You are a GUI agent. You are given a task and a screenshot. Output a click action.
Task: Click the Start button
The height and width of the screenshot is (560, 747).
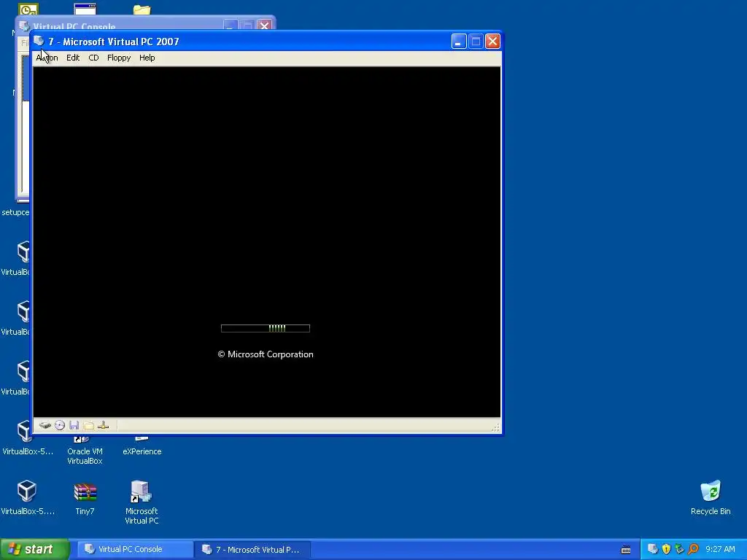coord(34,549)
